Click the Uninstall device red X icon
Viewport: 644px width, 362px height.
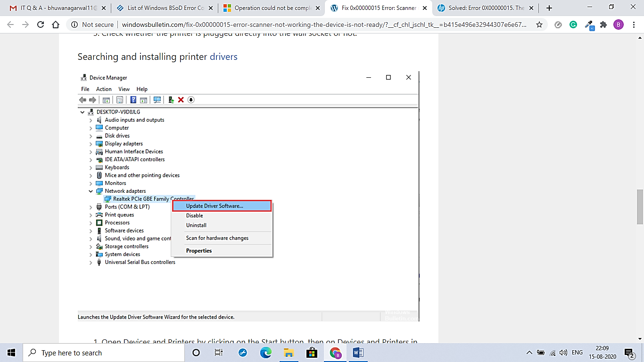point(181,99)
